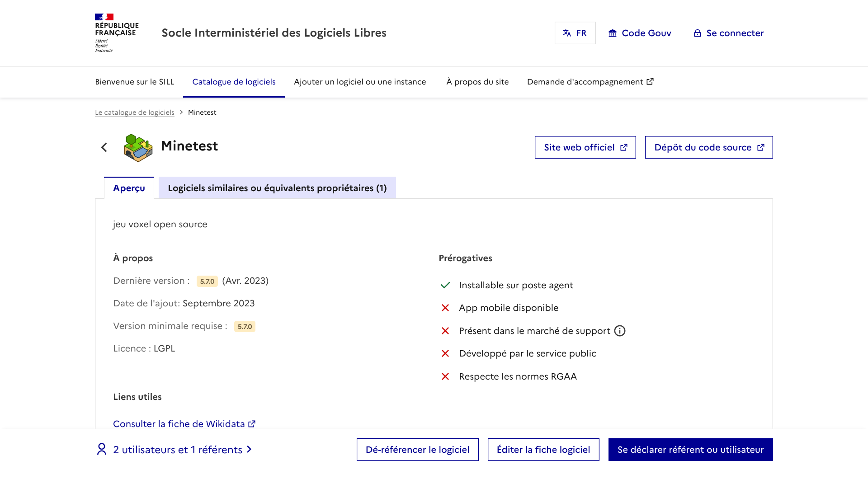Click the external link icon after Wikidata

coord(252,423)
